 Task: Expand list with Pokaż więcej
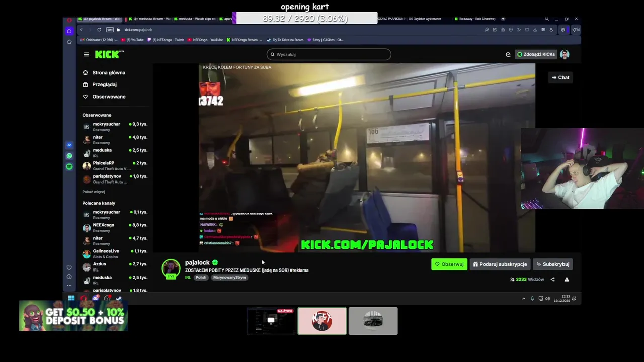click(94, 192)
